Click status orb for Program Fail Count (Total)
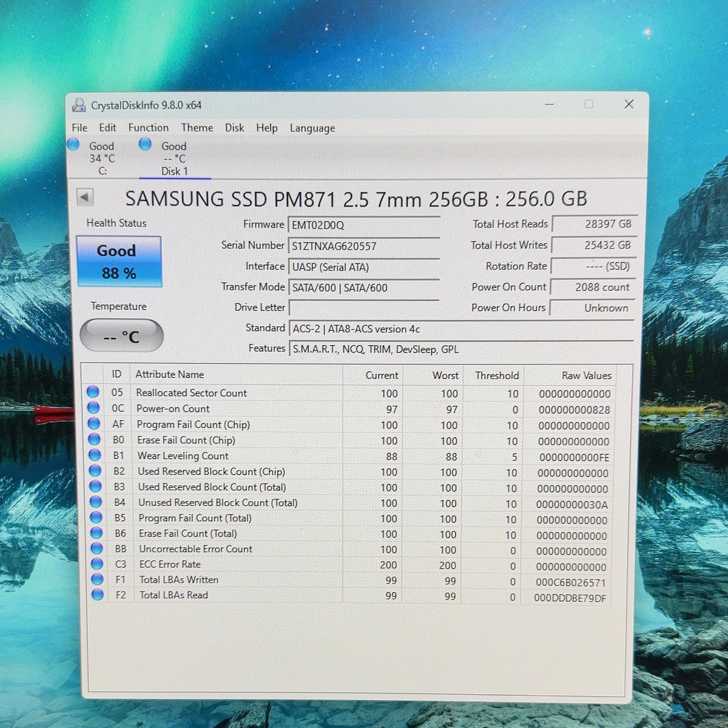The height and width of the screenshot is (728, 728). pos(96,517)
